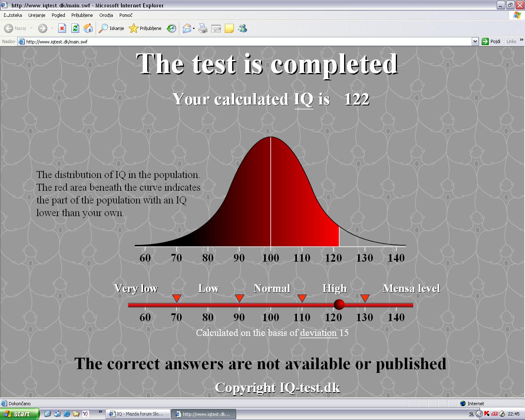Show hidden system tray icons arrow
This screenshot has height=420, width=525.
coord(479,414)
